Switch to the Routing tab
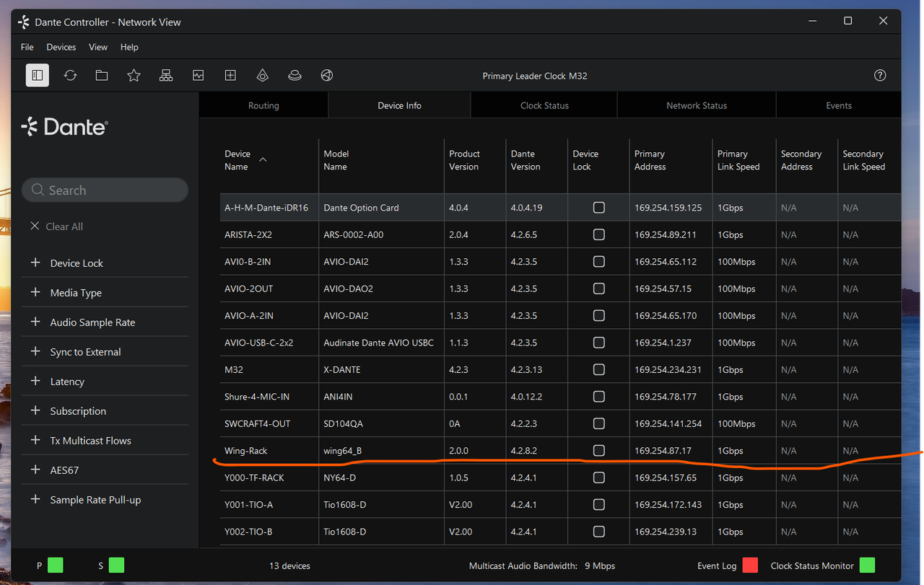This screenshot has height=585, width=924. pyautogui.click(x=263, y=105)
